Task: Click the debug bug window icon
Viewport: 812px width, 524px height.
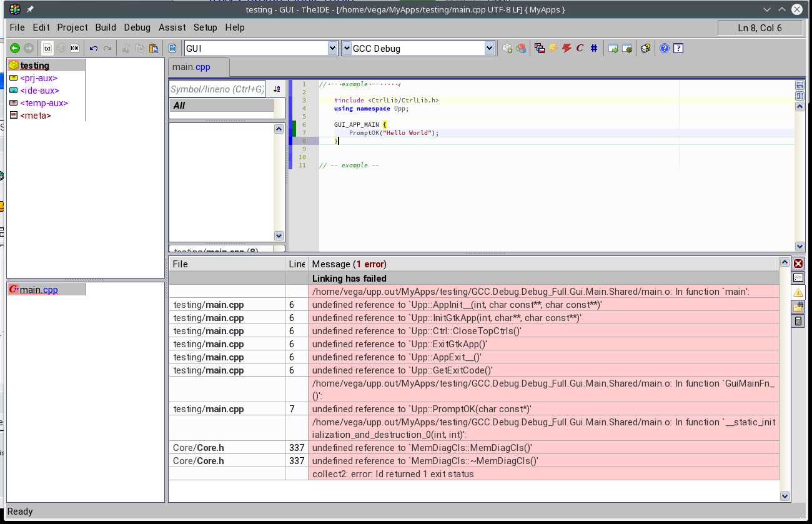Action: pyautogui.click(x=627, y=48)
